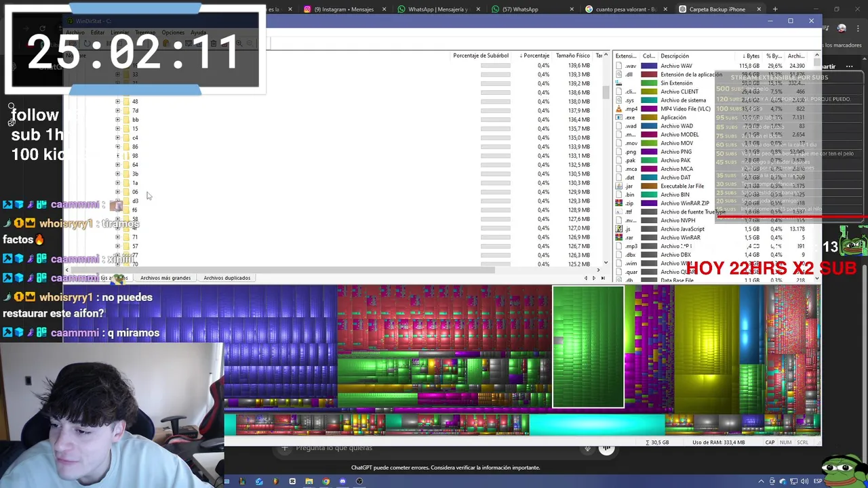Screen dimensions: 868x488
Task: Open a new browser tab with plus
Action: pos(775,9)
